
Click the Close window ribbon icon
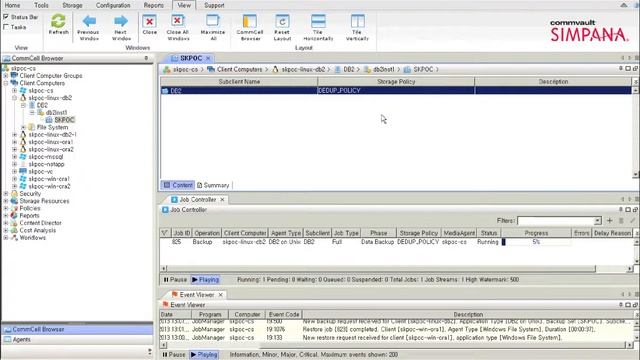coord(149,21)
